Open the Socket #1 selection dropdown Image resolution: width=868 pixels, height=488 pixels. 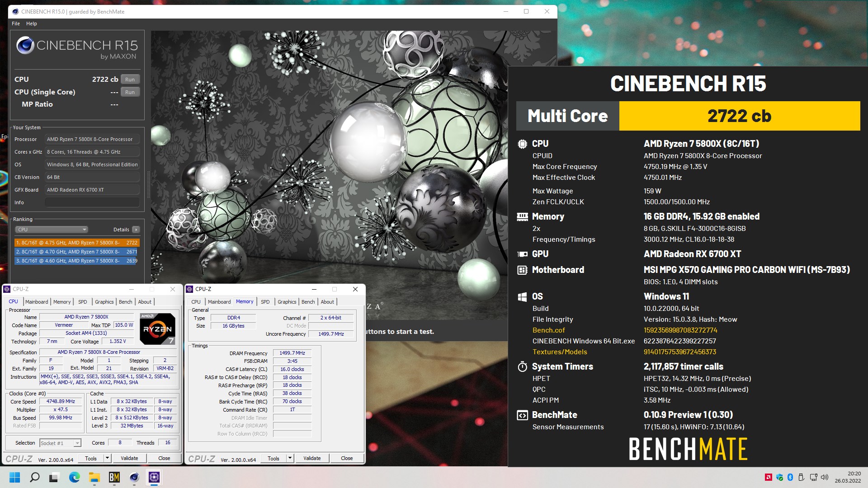60,443
